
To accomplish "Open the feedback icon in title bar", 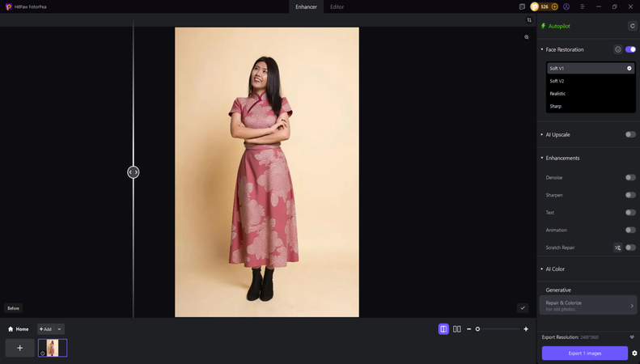I will pos(522,7).
